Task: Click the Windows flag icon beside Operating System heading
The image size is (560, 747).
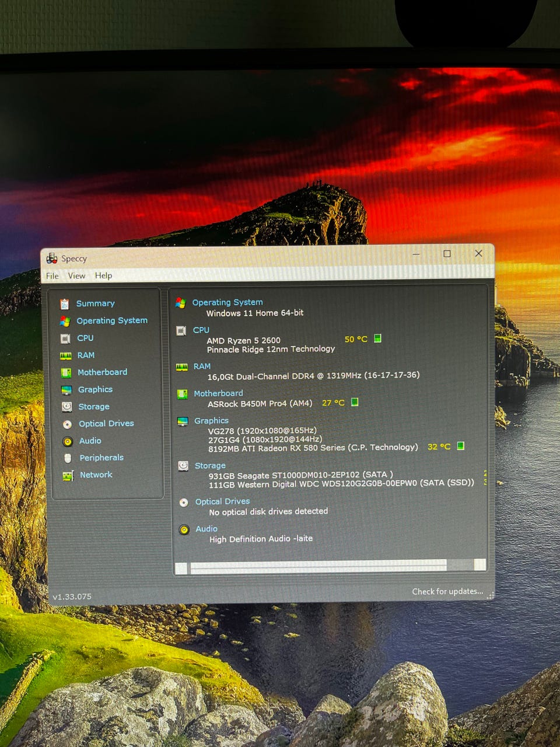Action: click(x=180, y=303)
